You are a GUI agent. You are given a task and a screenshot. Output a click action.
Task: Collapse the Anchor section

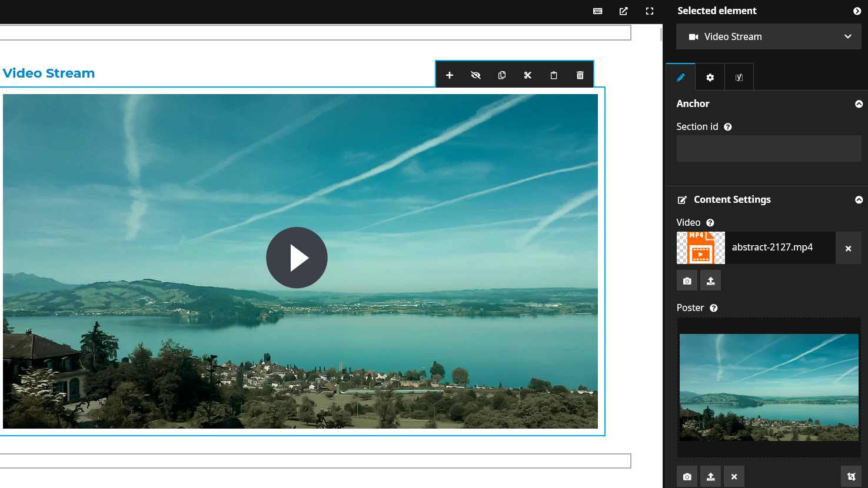pyautogui.click(x=859, y=104)
